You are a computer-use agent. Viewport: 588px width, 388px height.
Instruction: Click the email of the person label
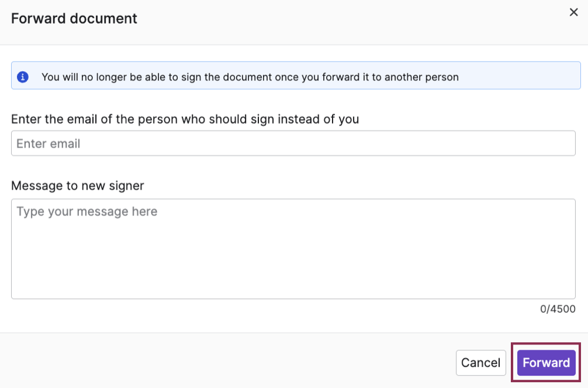tap(185, 120)
